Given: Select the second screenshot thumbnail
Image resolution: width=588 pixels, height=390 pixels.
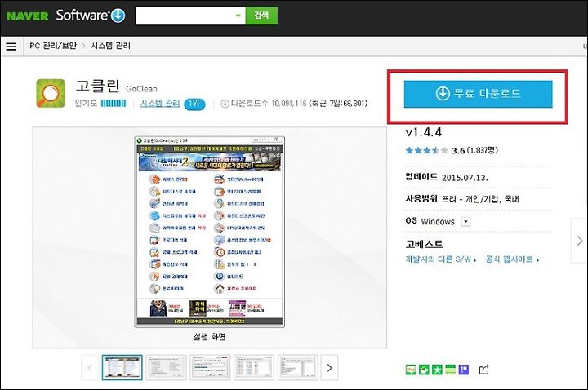Looking at the screenshot, I should click(166, 368).
